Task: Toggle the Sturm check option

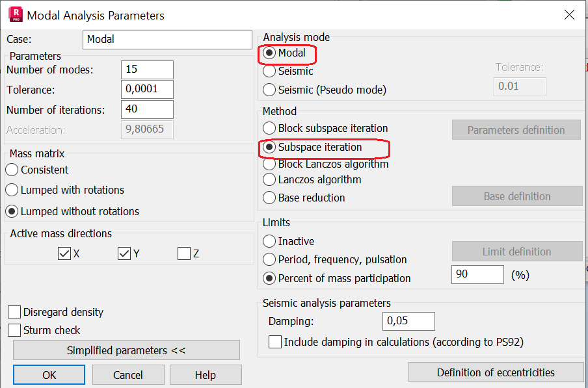Action: (14, 330)
